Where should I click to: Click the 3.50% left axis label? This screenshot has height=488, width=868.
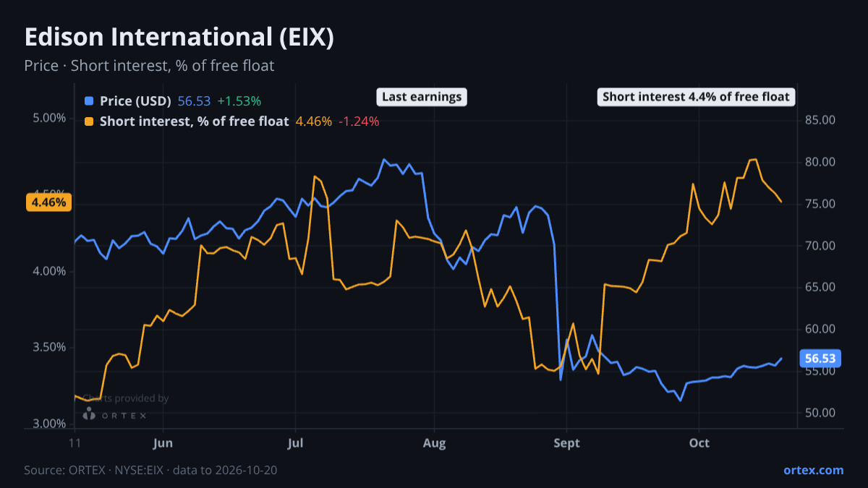coord(49,347)
